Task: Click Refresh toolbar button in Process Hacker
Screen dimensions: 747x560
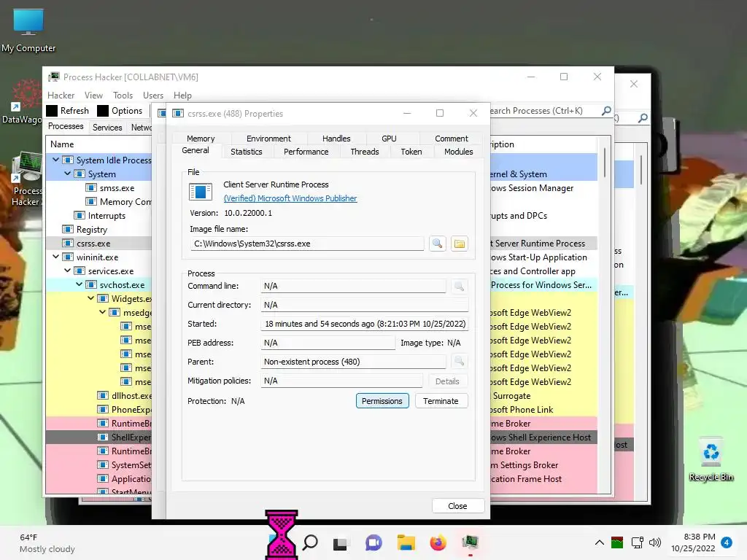Action: [x=68, y=111]
